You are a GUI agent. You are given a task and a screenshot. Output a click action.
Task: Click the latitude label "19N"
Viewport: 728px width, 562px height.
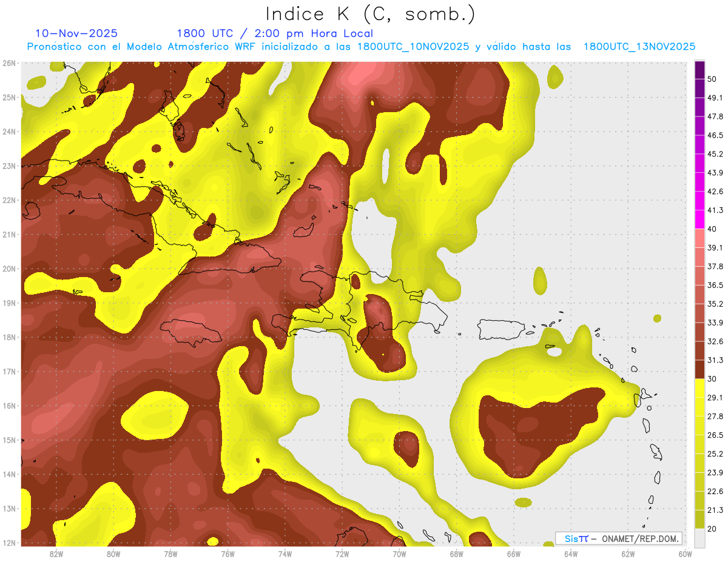9,303
